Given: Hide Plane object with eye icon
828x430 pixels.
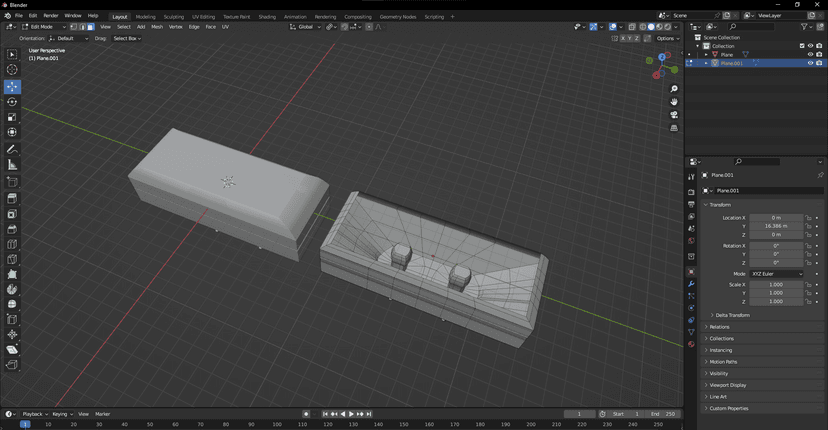Looking at the screenshot, I should (x=810, y=54).
